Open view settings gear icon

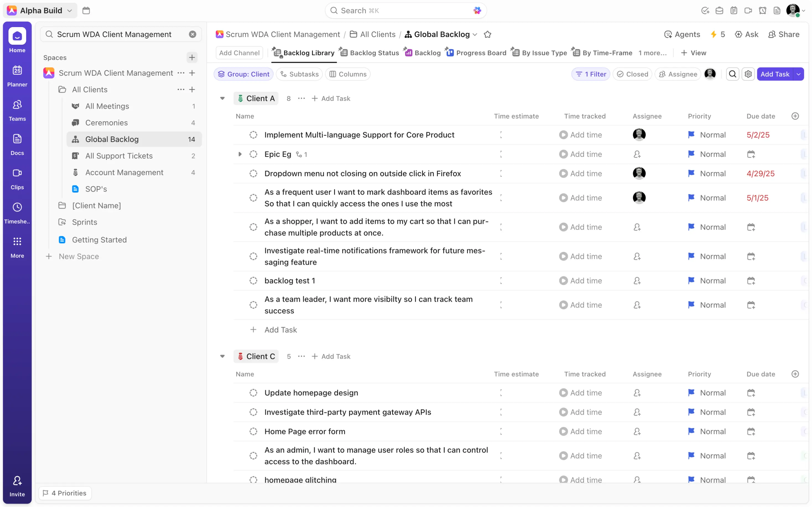tap(748, 74)
